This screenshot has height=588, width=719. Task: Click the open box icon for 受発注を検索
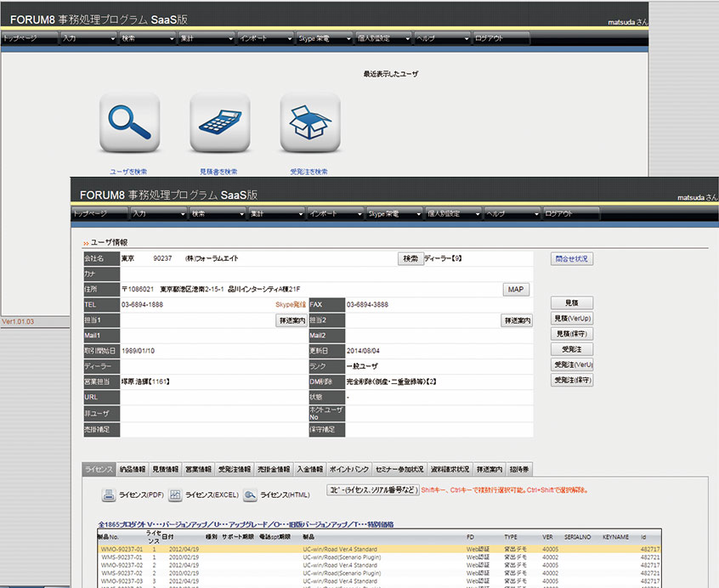310,122
